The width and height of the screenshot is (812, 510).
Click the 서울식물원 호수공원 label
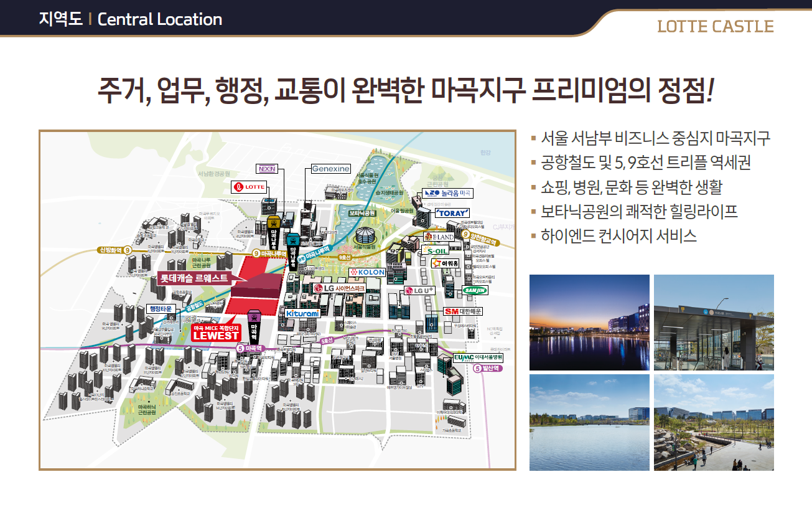coord(367,179)
